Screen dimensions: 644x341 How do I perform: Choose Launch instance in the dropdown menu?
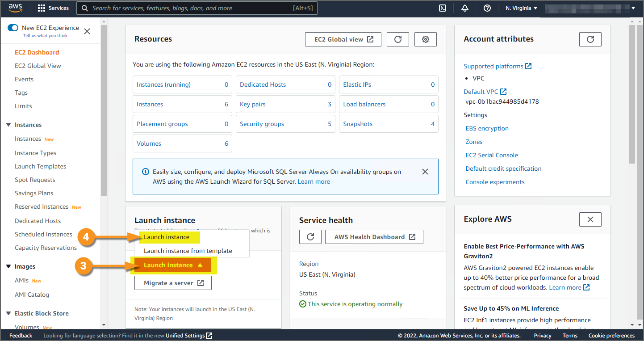click(x=167, y=237)
